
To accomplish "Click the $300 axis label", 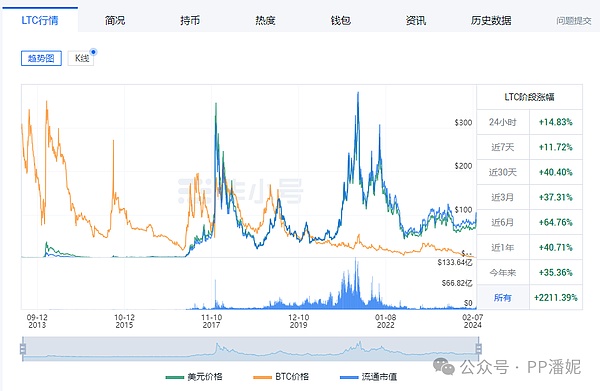I will click(x=463, y=122).
